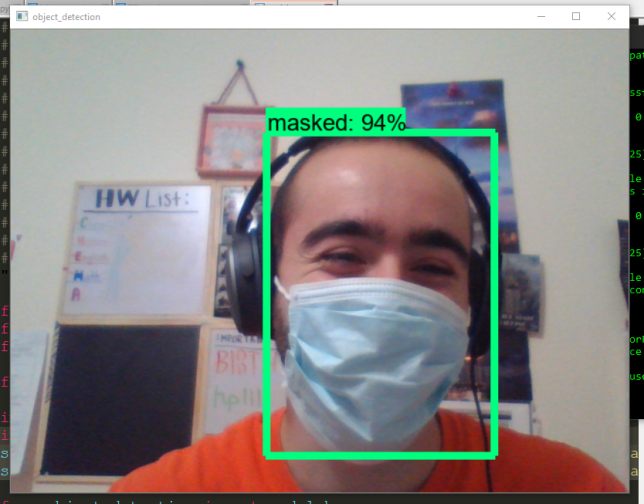Click the bottom edge of green bounding box
This screenshot has width=644, height=504.
coord(380,454)
